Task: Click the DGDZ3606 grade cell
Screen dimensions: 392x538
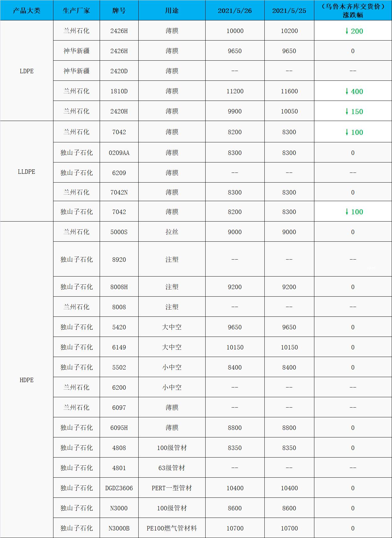Action: coord(119,488)
